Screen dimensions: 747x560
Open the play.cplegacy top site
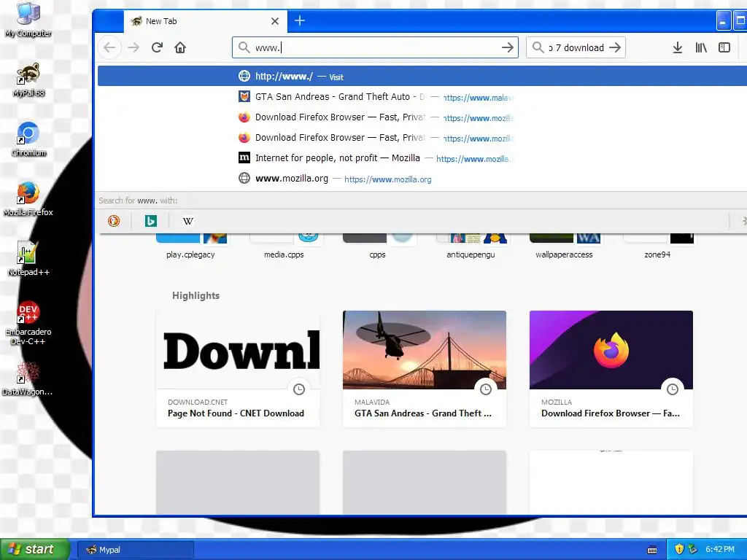point(190,246)
